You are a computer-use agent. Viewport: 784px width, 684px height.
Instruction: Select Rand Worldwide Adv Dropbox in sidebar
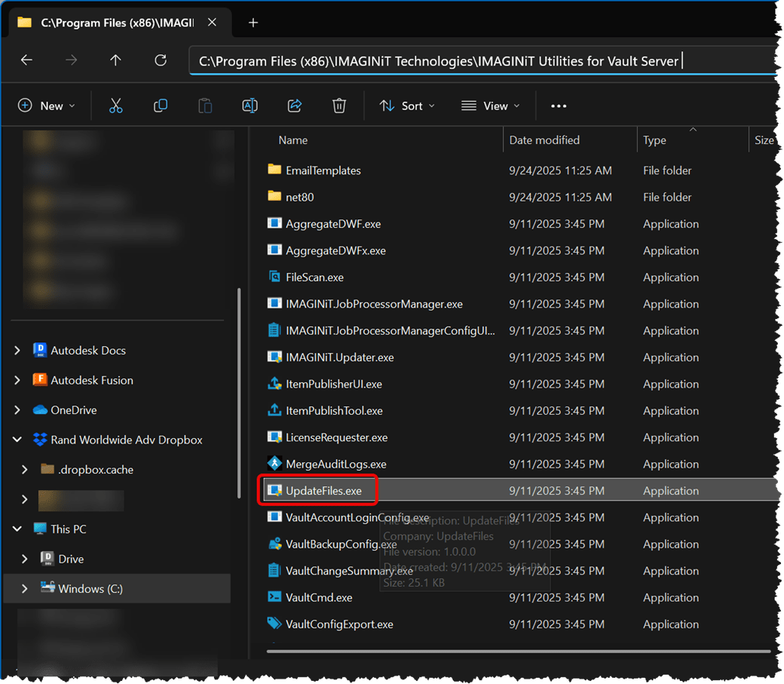click(127, 440)
